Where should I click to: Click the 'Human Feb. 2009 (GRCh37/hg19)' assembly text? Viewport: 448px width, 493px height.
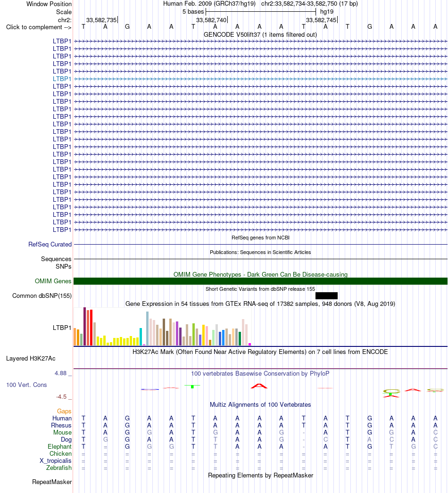tap(209, 4)
